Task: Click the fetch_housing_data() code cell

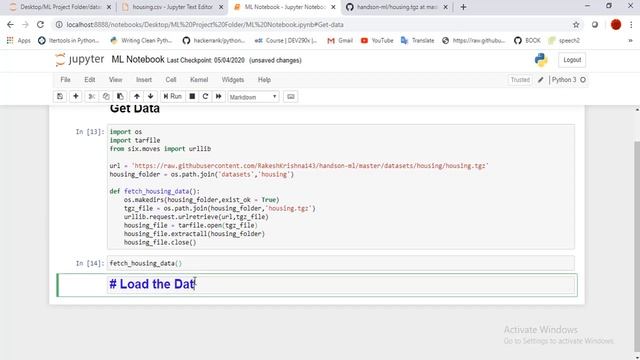Action: (341, 263)
